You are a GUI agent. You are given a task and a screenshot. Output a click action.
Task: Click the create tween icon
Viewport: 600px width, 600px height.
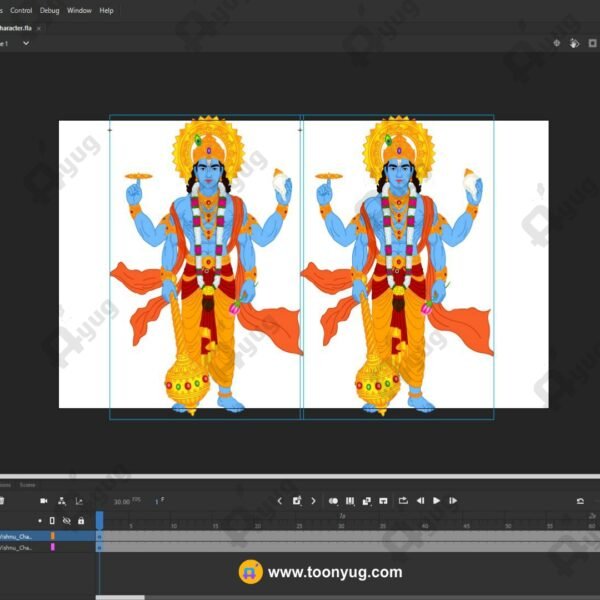367,501
